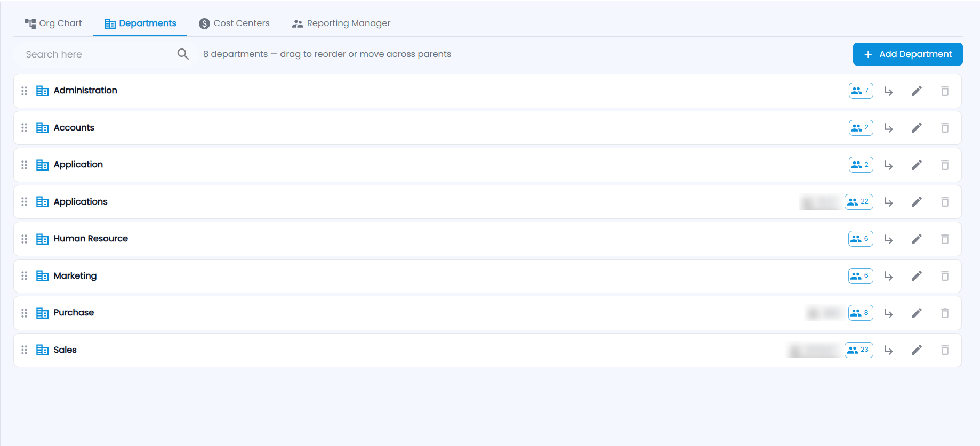
Task: Delete the Purchase department
Action: [x=945, y=313]
